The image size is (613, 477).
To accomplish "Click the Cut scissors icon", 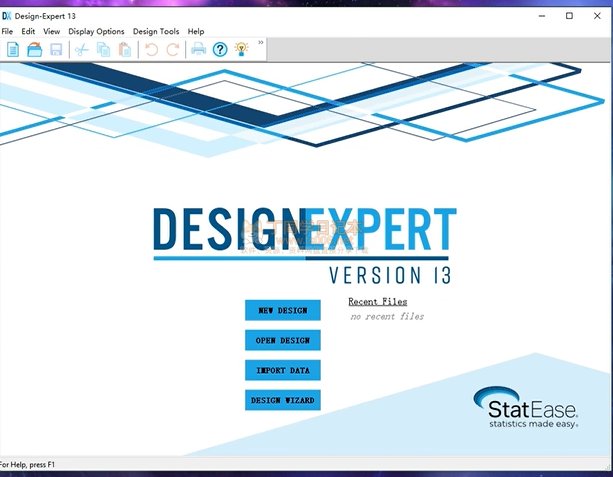I will [82, 49].
